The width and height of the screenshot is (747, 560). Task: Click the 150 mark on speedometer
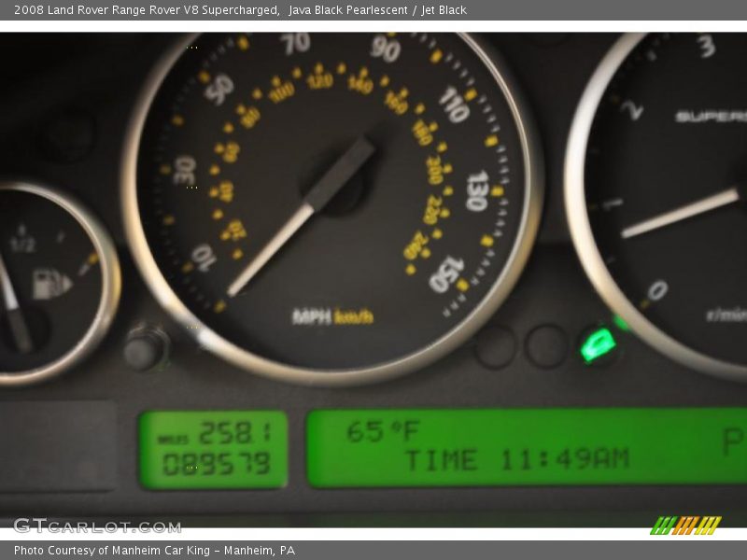446,274
